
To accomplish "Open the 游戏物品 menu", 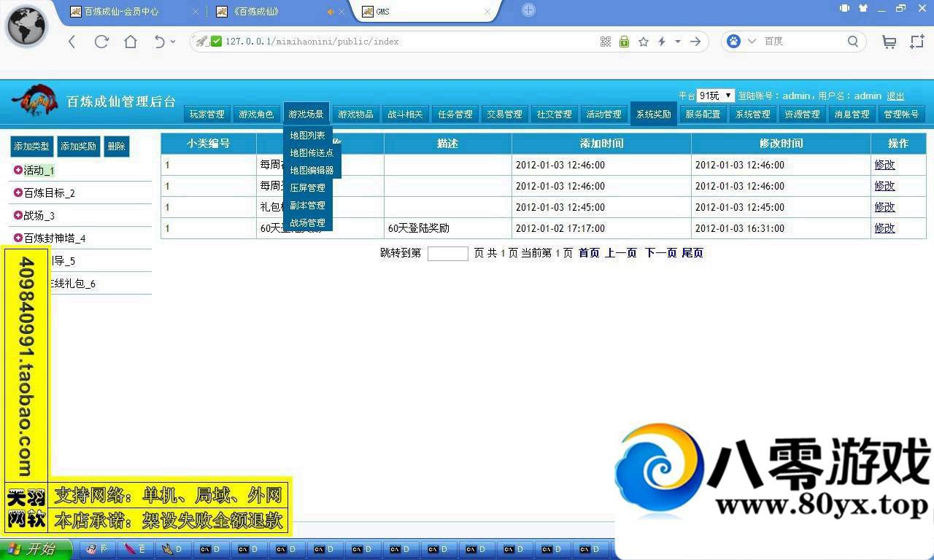I will click(355, 114).
